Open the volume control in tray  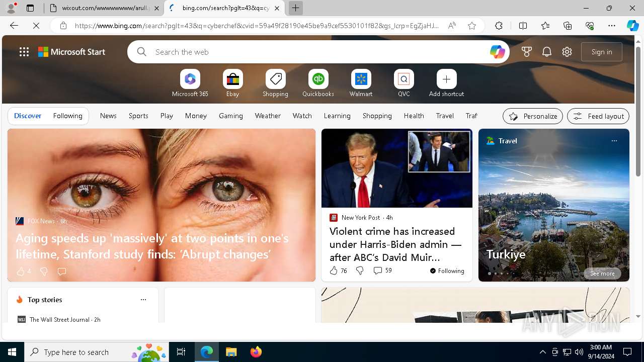[579, 352]
